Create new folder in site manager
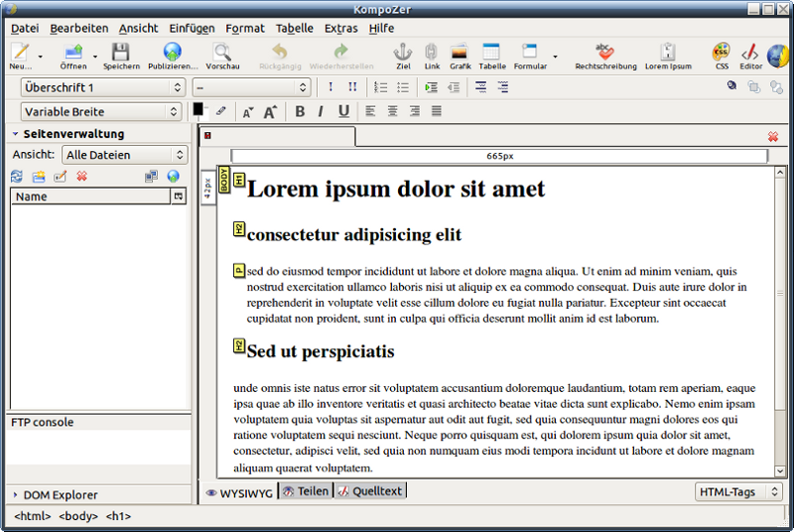794x532 pixels. [x=39, y=176]
